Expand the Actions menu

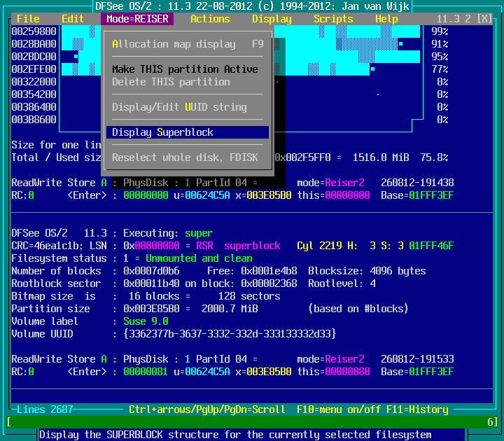210,19
